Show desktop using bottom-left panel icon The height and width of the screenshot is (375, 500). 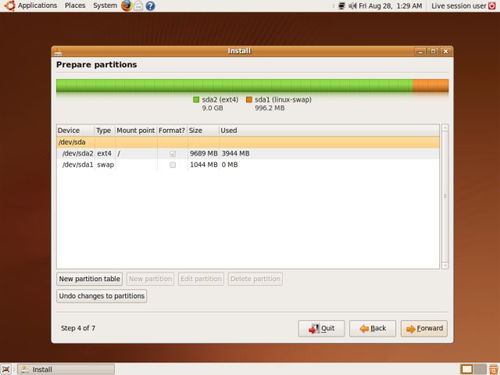tap(6, 369)
